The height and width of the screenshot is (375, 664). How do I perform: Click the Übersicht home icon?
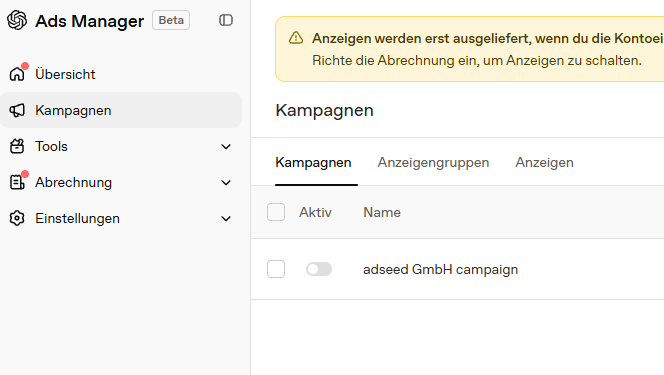[17, 74]
